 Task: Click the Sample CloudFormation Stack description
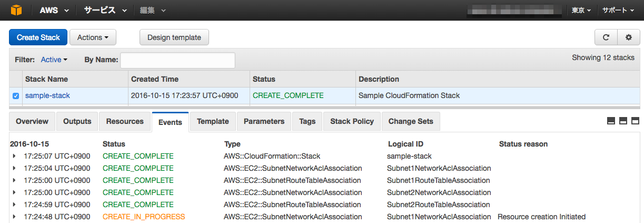pos(409,96)
